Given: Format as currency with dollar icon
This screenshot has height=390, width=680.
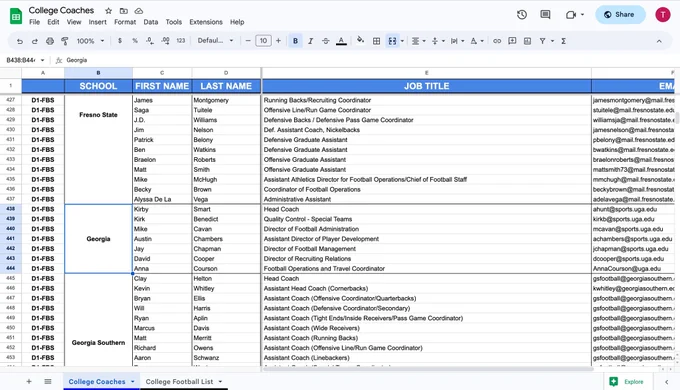Looking at the screenshot, I should click(x=120, y=41).
